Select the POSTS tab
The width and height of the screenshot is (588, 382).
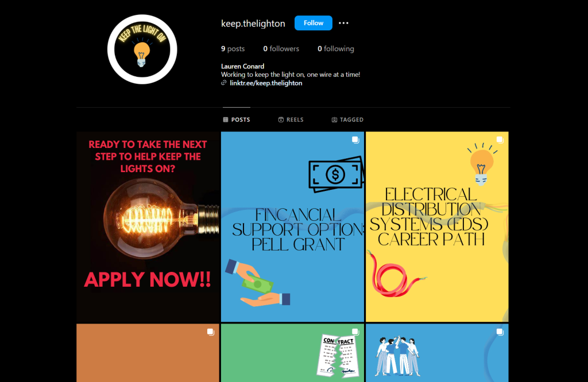coord(237,119)
